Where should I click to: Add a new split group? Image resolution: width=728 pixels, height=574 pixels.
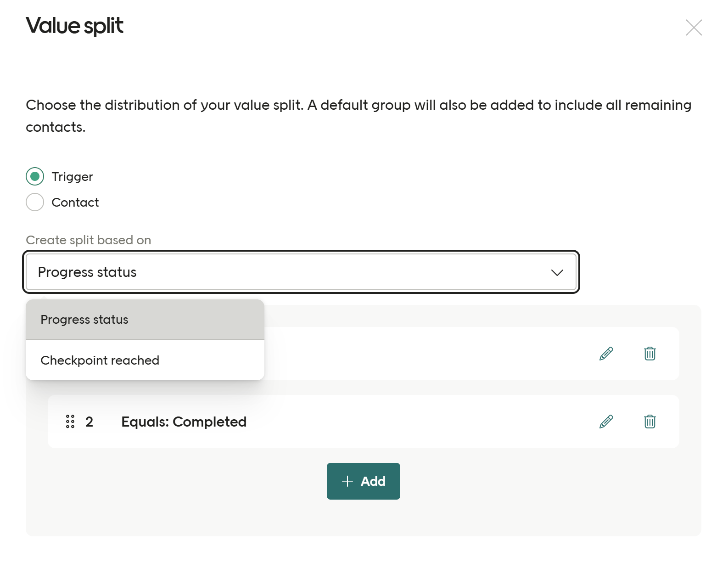[363, 481]
